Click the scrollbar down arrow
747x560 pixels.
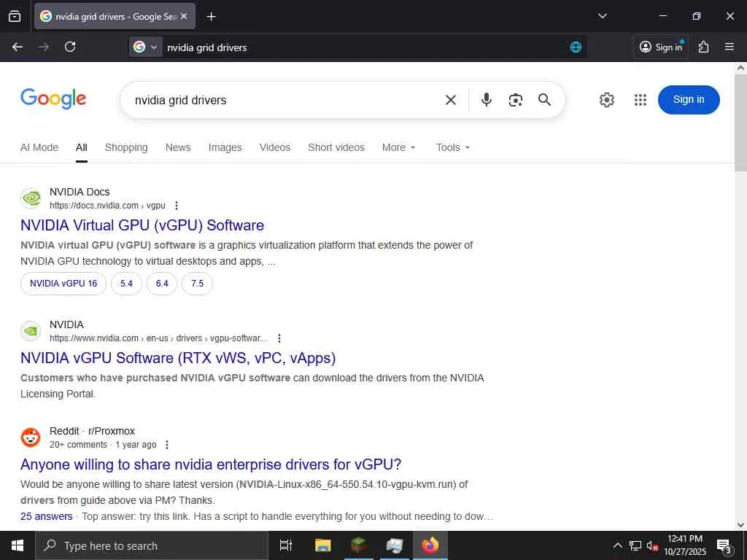[x=741, y=525]
